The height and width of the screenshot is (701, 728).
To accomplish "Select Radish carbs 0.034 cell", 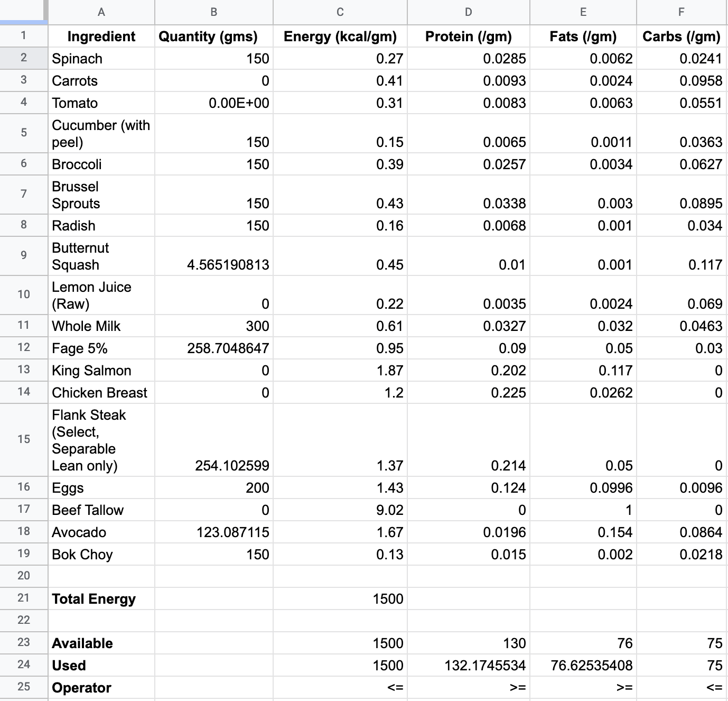I will 682,225.
